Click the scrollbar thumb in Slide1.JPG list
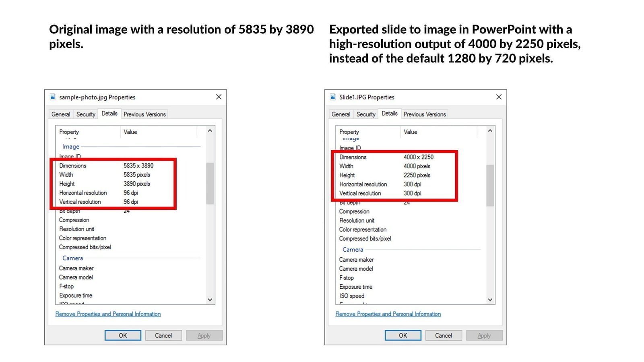Image resolution: width=644 pixels, height=362 pixels. pos(490,185)
